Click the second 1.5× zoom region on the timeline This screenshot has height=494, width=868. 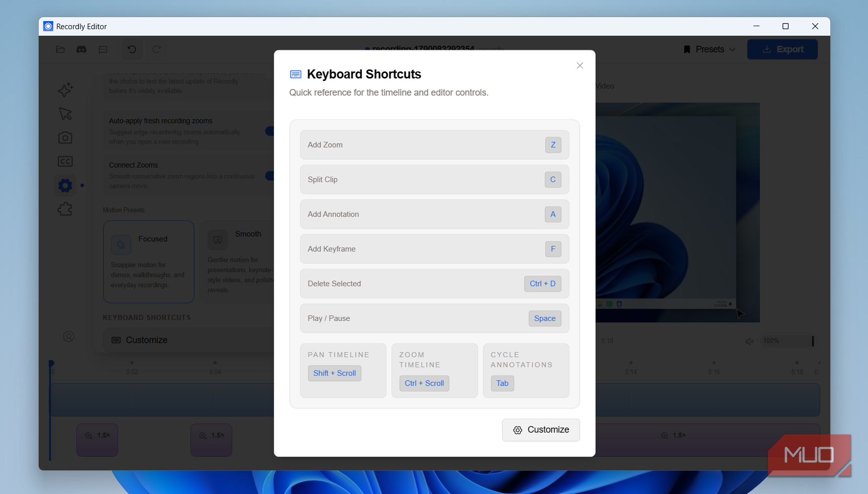click(x=211, y=440)
